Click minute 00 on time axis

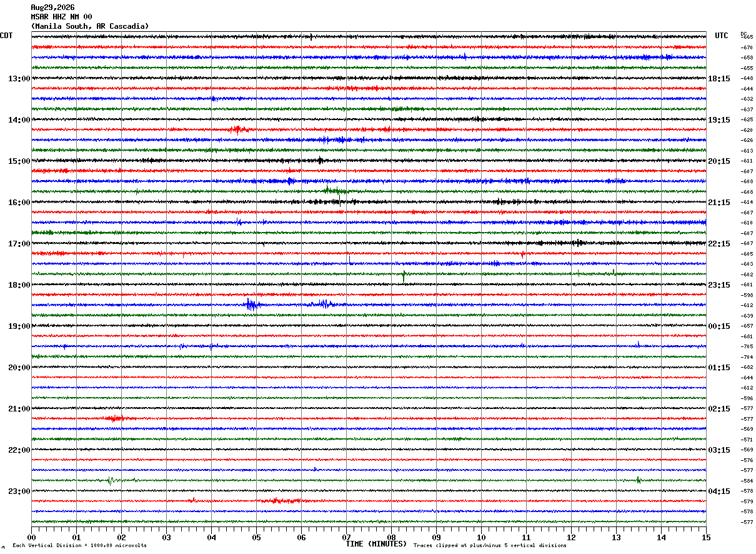[31, 538]
